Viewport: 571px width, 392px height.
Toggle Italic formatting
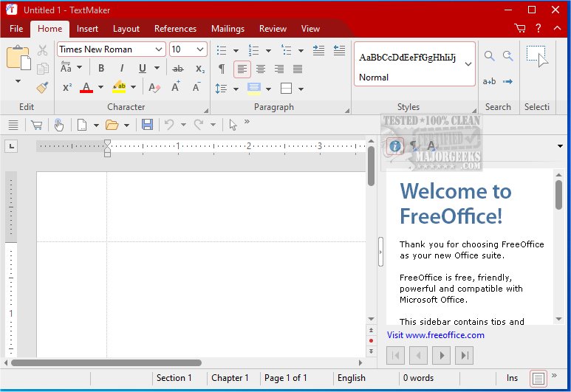(x=120, y=69)
